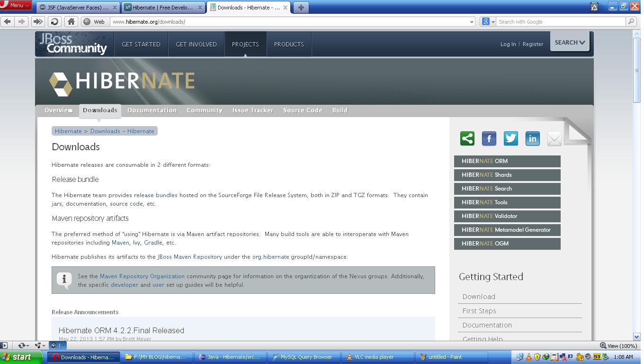Open the View (100%) zoom control
644x364 pixels.
coord(618,346)
